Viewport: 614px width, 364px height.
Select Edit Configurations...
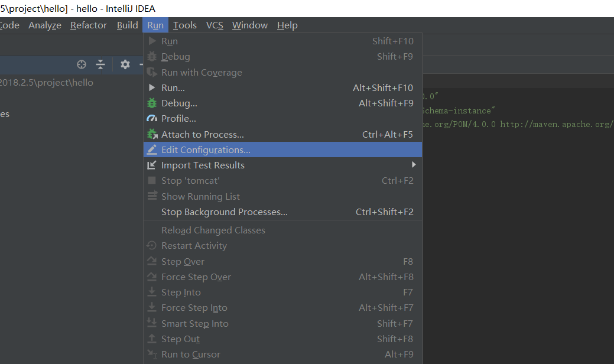point(282,149)
